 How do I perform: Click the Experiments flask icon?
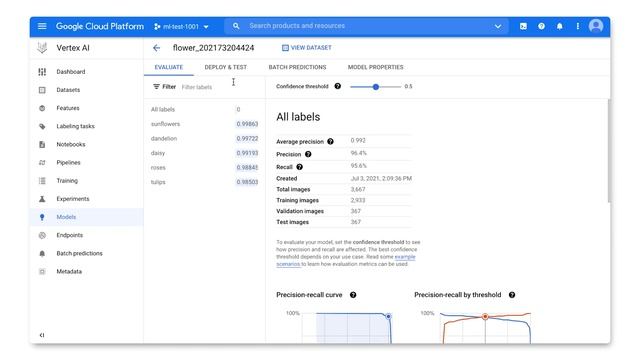42,199
